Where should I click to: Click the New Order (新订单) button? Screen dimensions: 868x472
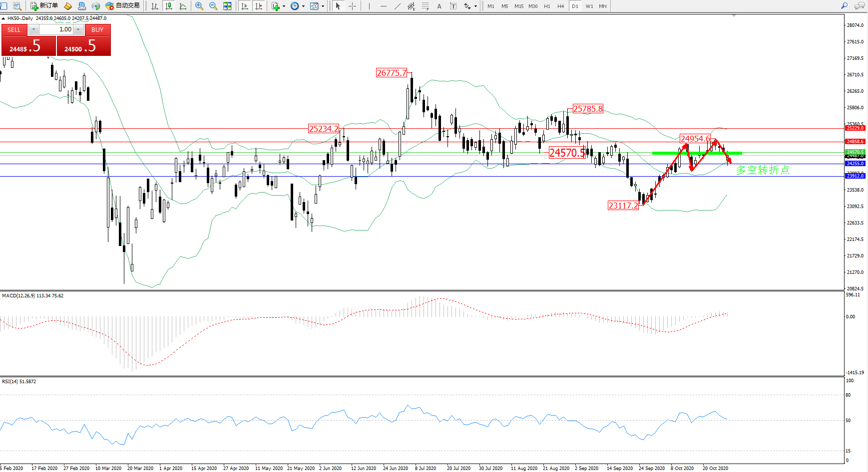tap(44, 6)
